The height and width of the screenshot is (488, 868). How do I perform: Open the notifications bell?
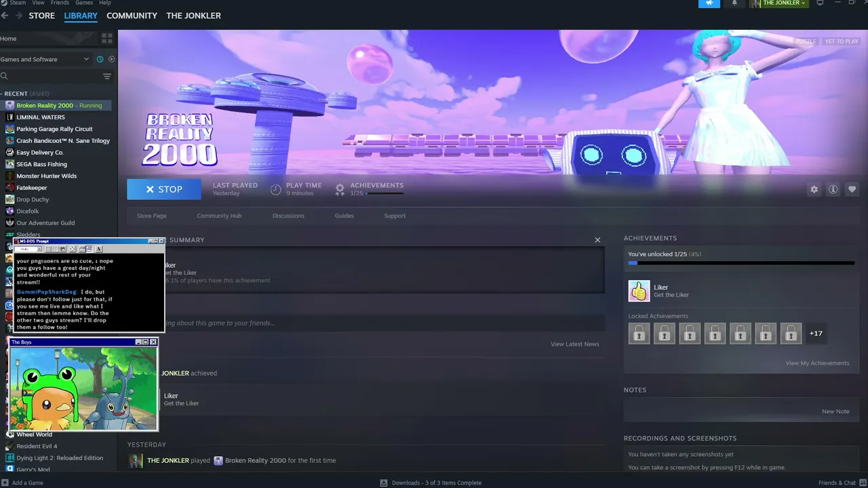734,3
